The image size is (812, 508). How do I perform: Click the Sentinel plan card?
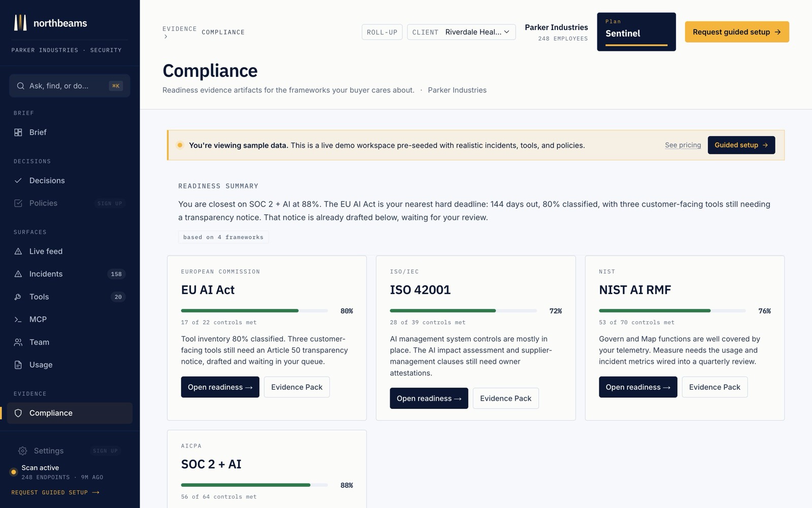click(636, 32)
